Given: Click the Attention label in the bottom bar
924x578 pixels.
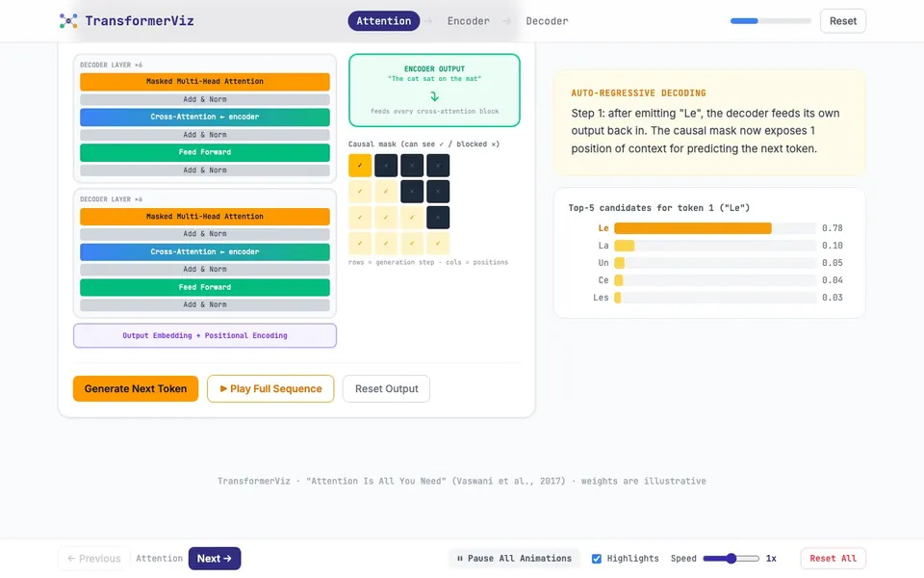Looking at the screenshot, I should [x=159, y=559].
